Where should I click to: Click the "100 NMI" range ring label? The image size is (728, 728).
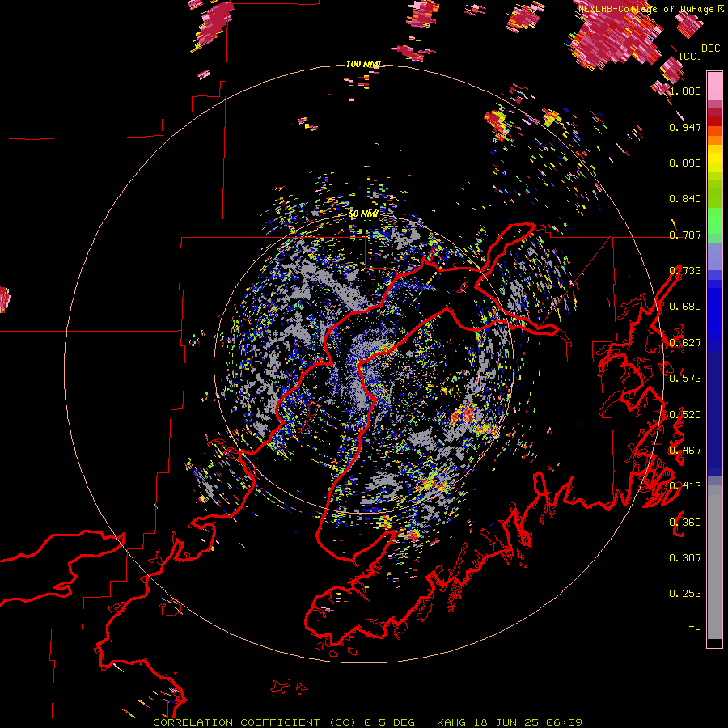pos(363,64)
